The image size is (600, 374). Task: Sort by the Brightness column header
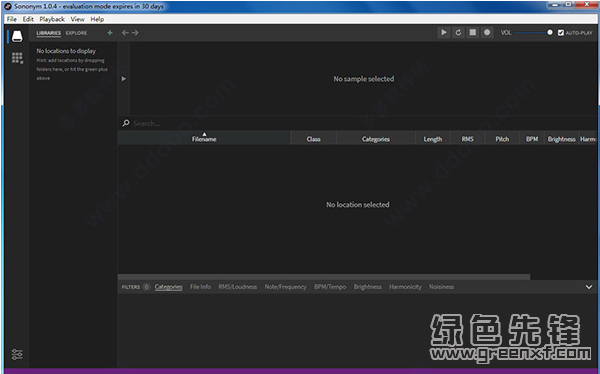coord(561,139)
